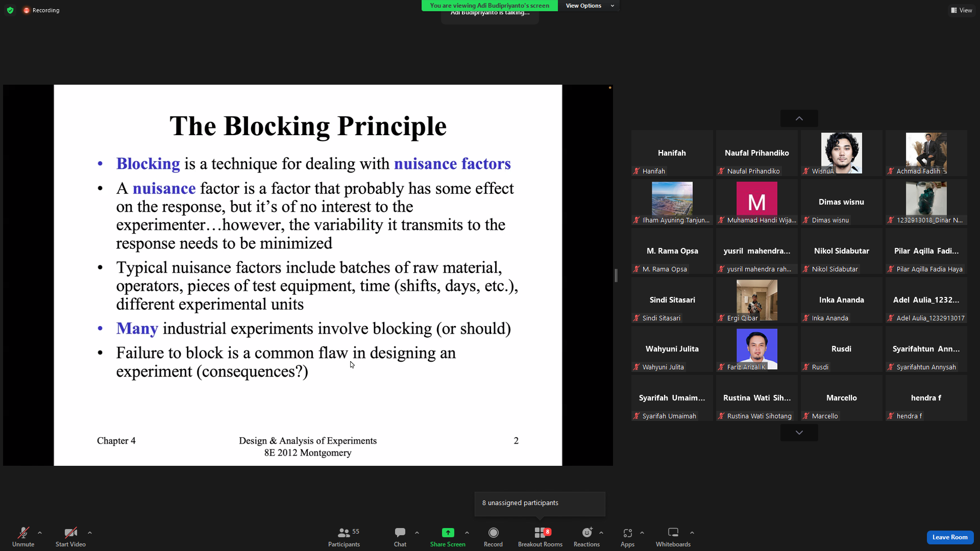
Task: Select Hanifah's video tile
Action: (672, 153)
